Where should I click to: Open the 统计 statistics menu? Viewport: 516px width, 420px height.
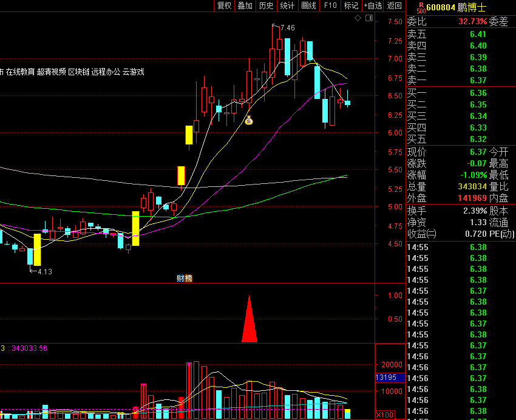[x=287, y=5]
